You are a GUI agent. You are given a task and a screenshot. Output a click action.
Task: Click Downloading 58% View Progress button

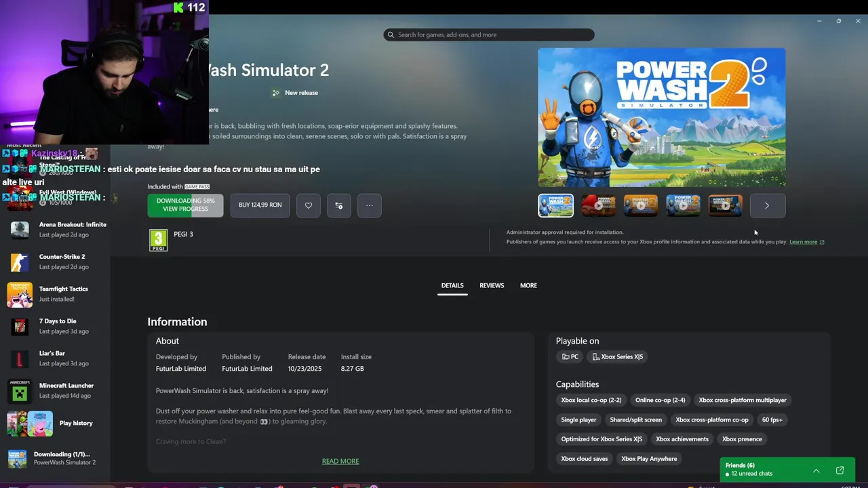(185, 205)
